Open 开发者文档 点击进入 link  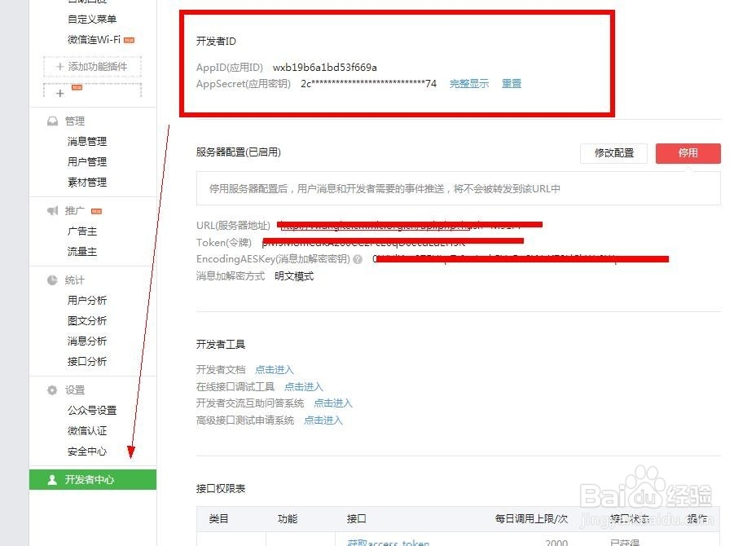(274, 370)
